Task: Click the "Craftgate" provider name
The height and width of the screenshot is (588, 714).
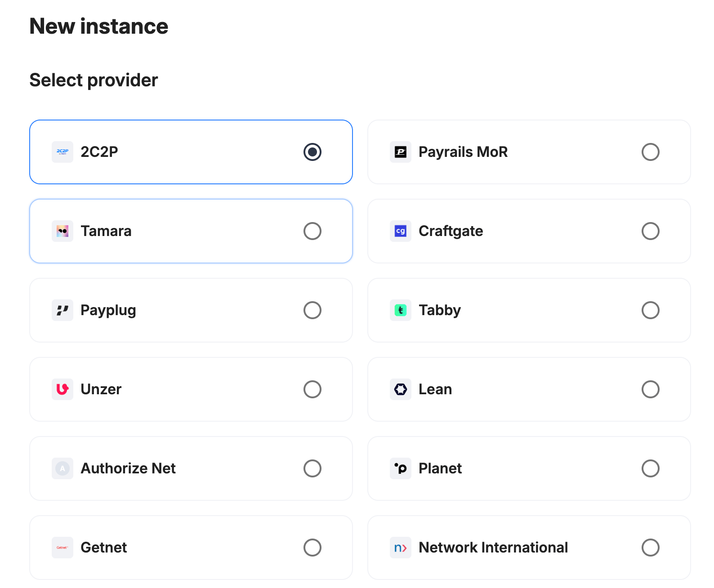Action: [451, 231]
